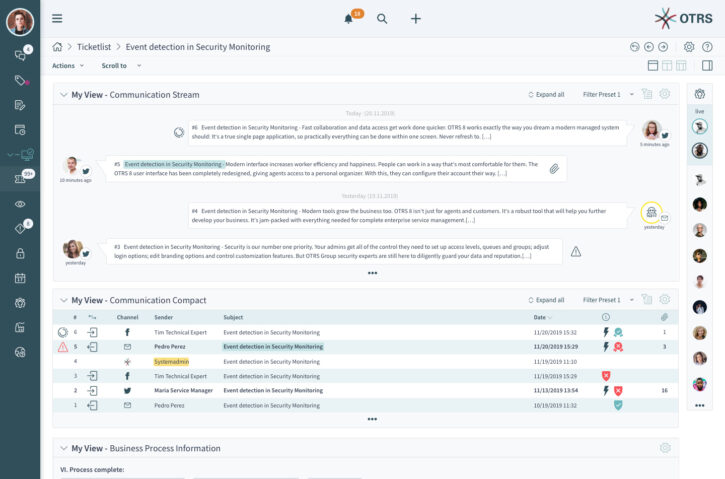Open the calendar icon in left sidebar
Viewport: 725px width, 479px height.
pyautogui.click(x=19, y=277)
